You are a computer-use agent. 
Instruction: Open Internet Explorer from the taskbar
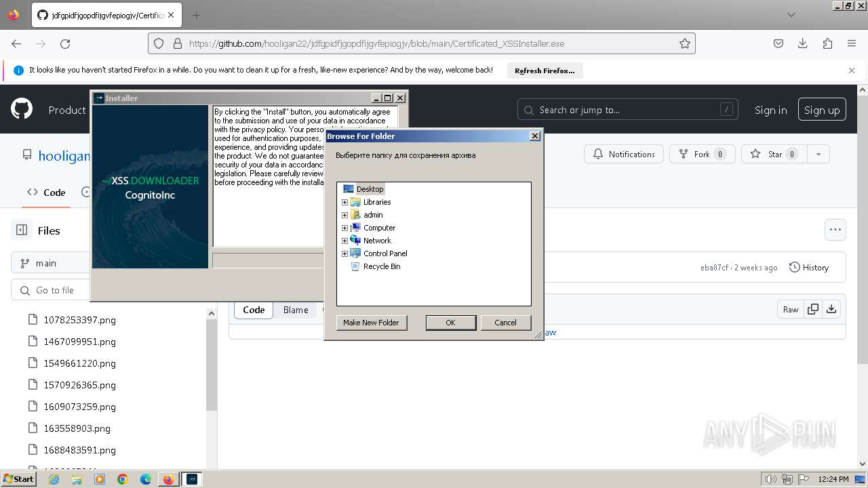[54, 479]
